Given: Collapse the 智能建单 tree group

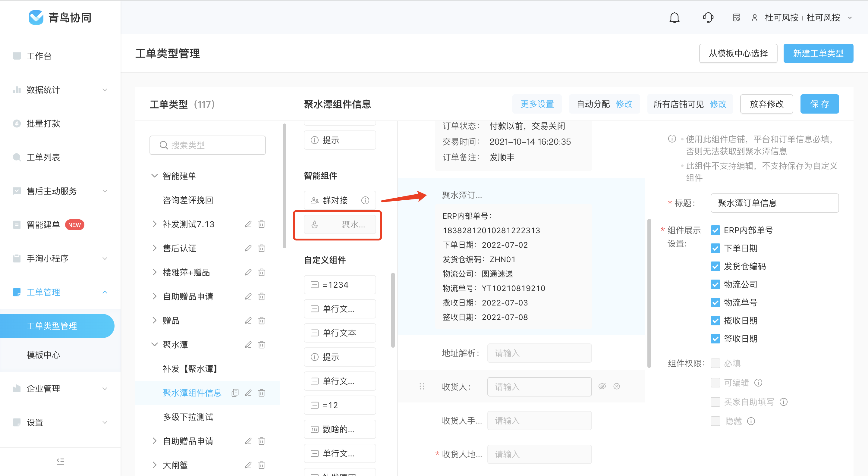Looking at the screenshot, I should point(154,176).
